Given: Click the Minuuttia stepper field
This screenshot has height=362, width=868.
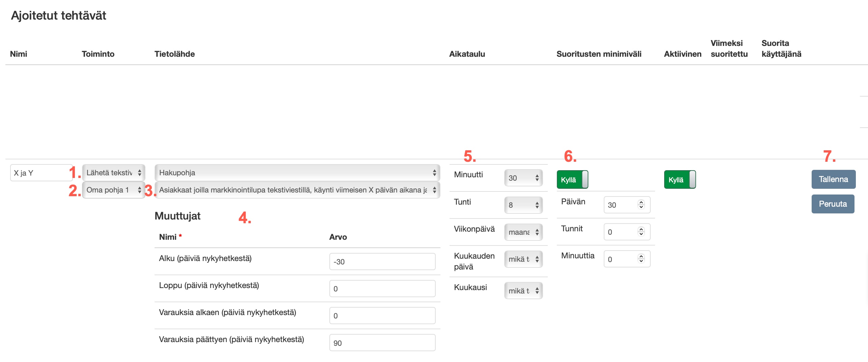Looking at the screenshot, I should tap(622, 259).
